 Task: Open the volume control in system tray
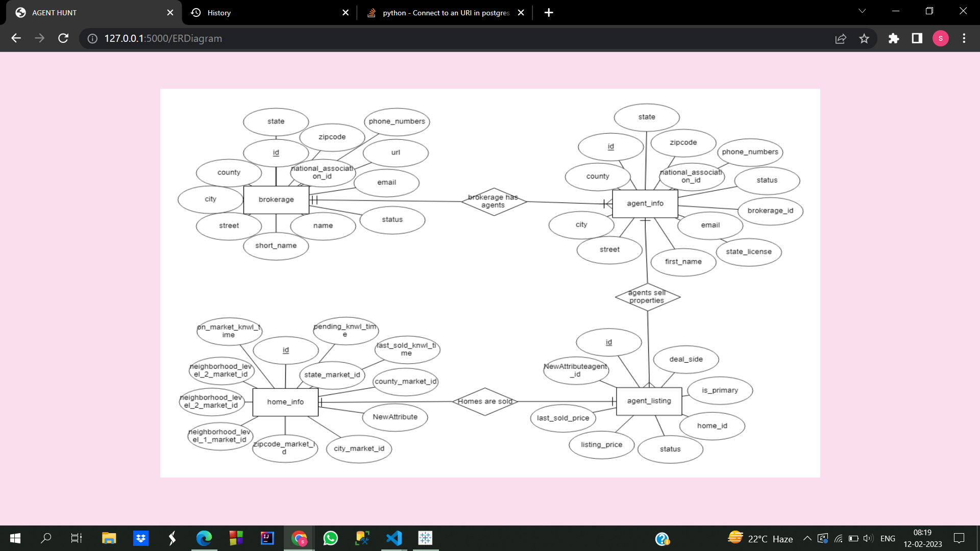[x=868, y=538]
